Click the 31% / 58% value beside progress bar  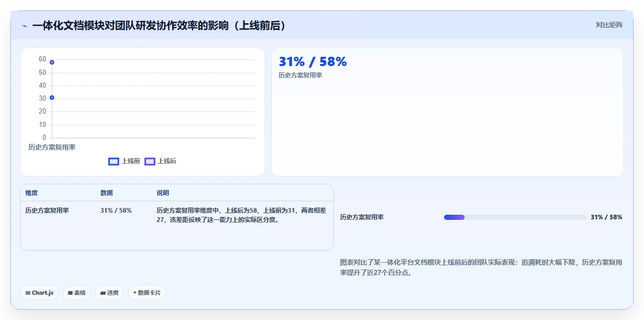click(606, 217)
